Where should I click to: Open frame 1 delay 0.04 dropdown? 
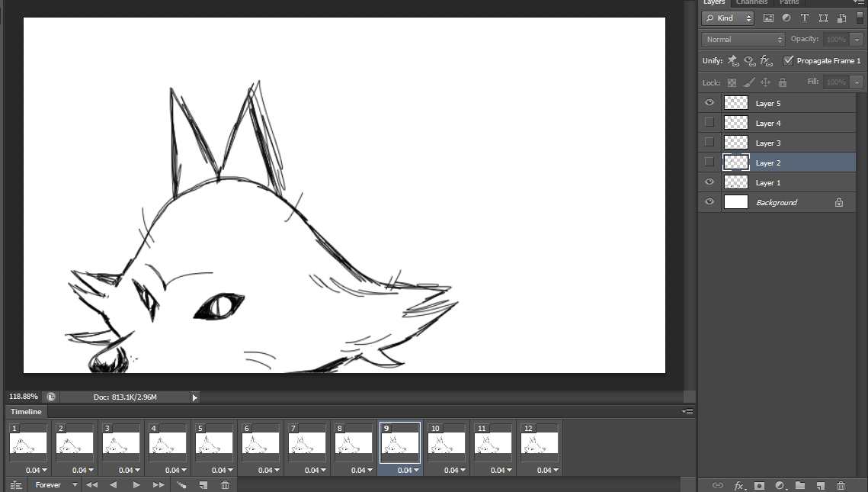click(37, 471)
